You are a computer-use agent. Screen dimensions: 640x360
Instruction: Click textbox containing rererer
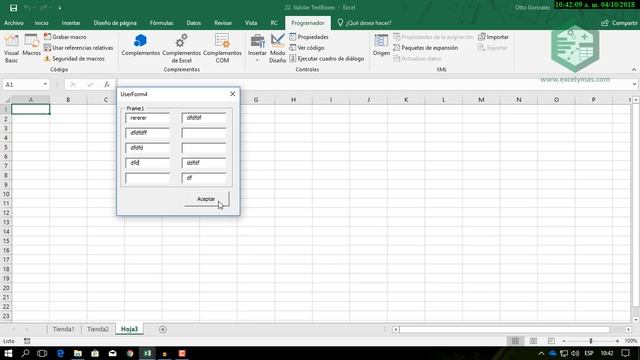click(147, 118)
